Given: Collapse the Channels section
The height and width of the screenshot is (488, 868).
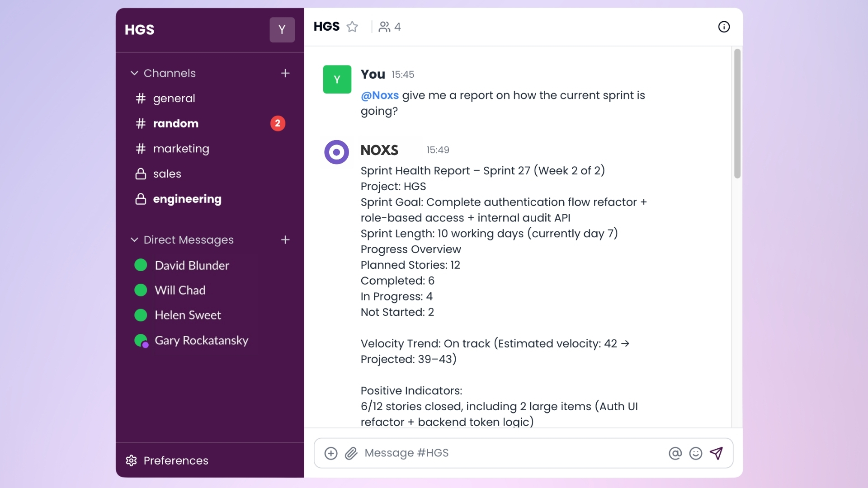Looking at the screenshot, I should point(134,73).
